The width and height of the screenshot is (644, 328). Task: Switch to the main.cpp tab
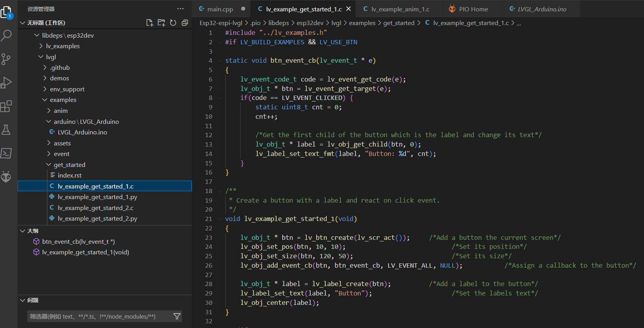pos(220,9)
